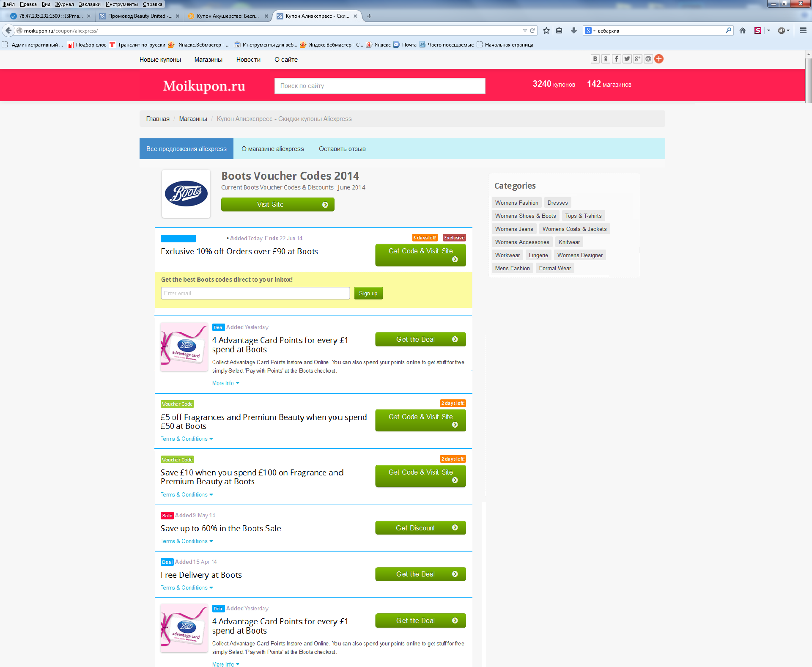Viewport: 812px width, 667px height.
Task: Click the red S extension icon
Action: (x=758, y=30)
